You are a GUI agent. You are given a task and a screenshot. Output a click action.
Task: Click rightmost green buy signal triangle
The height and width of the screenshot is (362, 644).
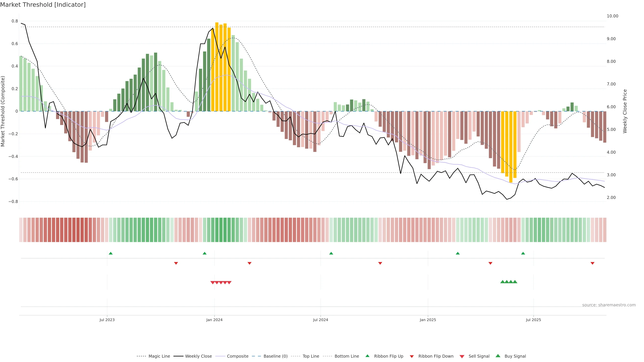(x=515, y=282)
